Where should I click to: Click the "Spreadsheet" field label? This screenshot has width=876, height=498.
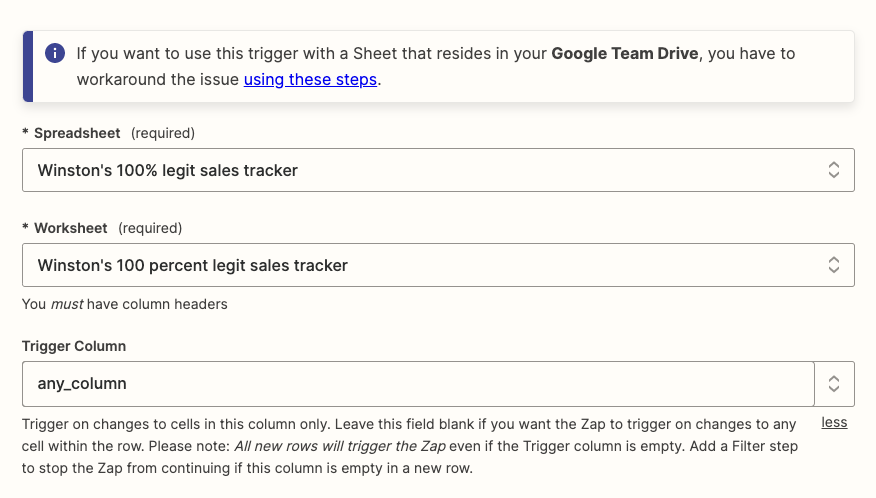point(77,133)
